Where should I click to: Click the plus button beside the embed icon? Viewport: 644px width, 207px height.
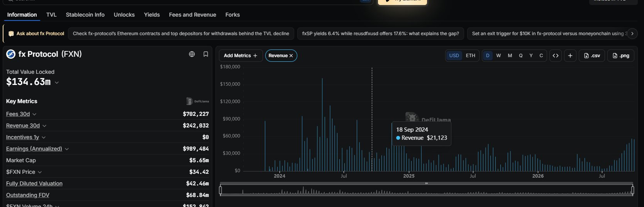(x=570, y=56)
